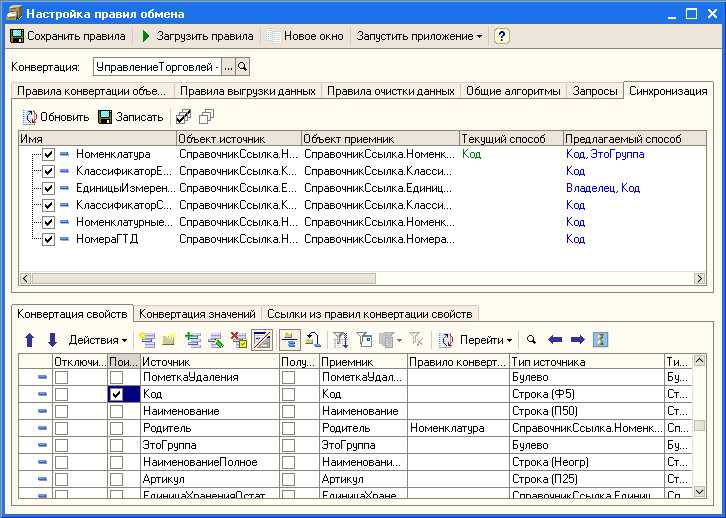Click the green Код current method
The height and width of the screenshot is (518, 726).
(471, 154)
